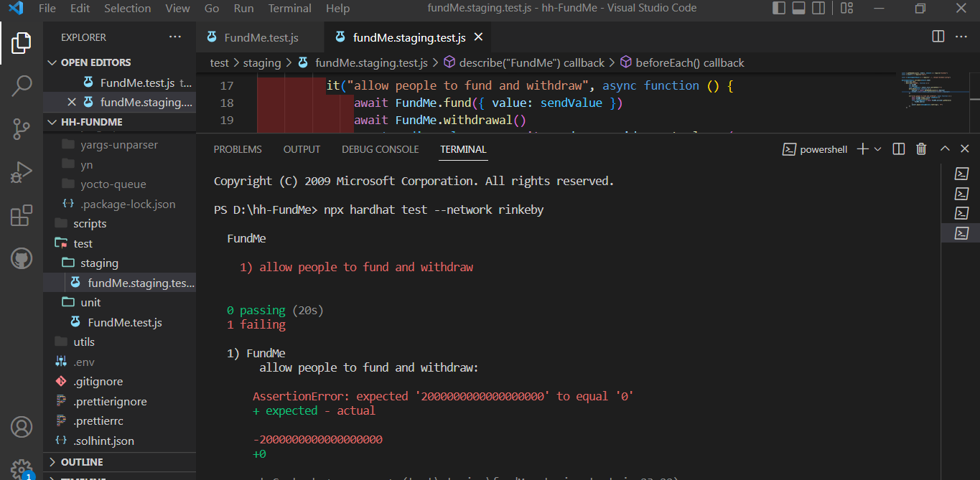The width and height of the screenshot is (980, 480).
Task: Toggle primary side bar layout icon
Action: [779, 9]
